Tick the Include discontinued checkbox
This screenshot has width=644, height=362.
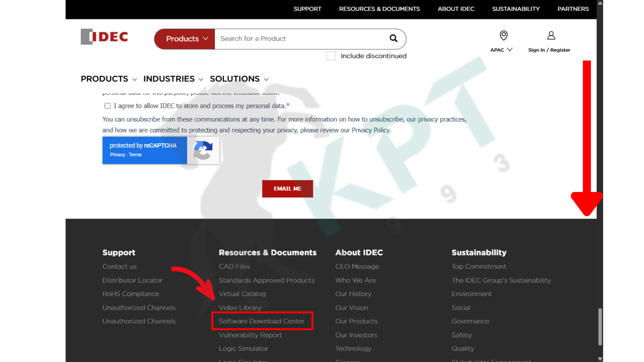pyautogui.click(x=331, y=56)
